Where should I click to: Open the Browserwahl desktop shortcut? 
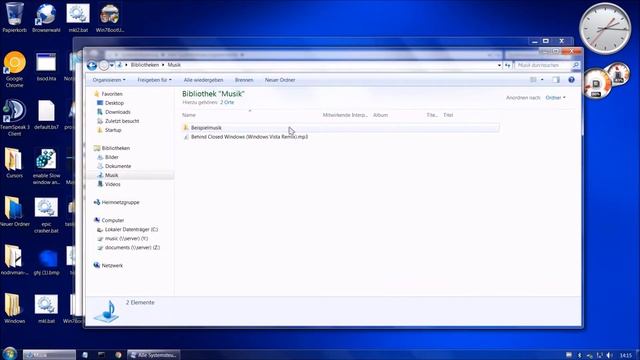[46, 17]
